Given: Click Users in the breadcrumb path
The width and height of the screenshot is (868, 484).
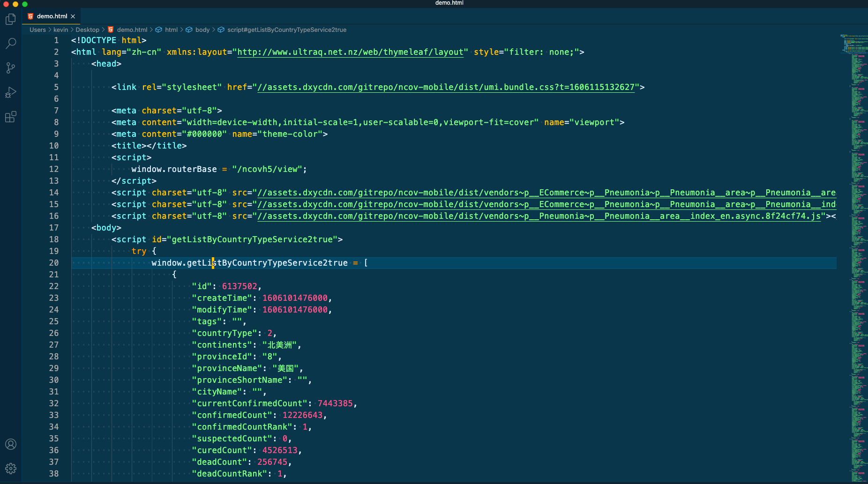Looking at the screenshot, I should [37, 30].
